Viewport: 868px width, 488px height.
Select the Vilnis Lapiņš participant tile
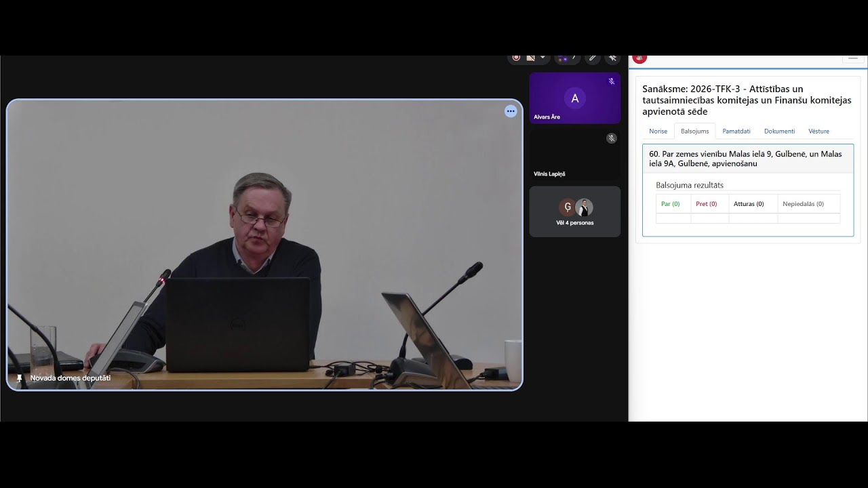point(575,155)
